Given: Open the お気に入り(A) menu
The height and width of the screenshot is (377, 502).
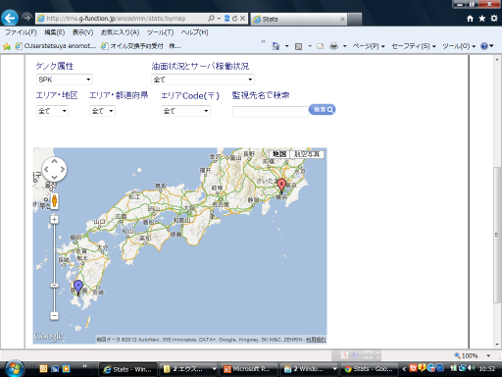Looking at the screenshot, I should (x=120, y=32).
